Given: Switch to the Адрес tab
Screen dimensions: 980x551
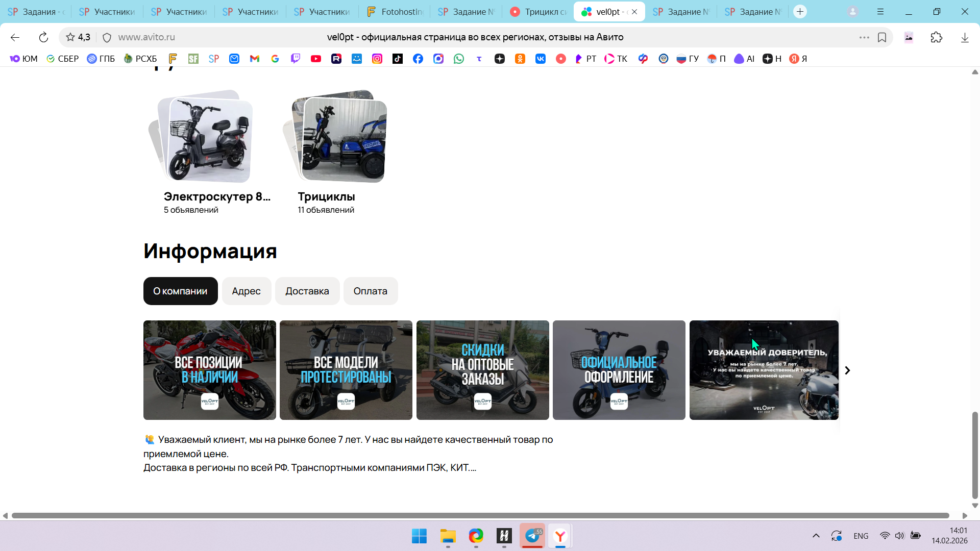Looking at the screenshot, I should [246, 291].
